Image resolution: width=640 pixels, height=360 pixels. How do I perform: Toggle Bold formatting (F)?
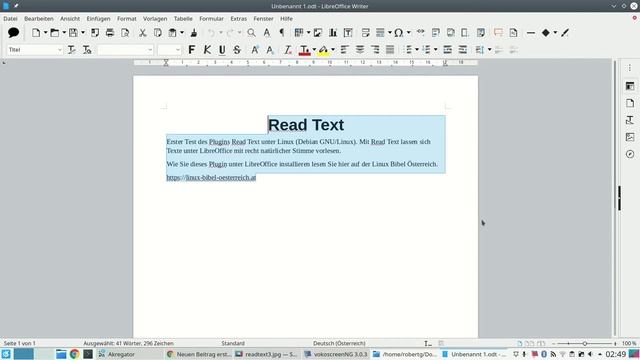click(191, 50)
